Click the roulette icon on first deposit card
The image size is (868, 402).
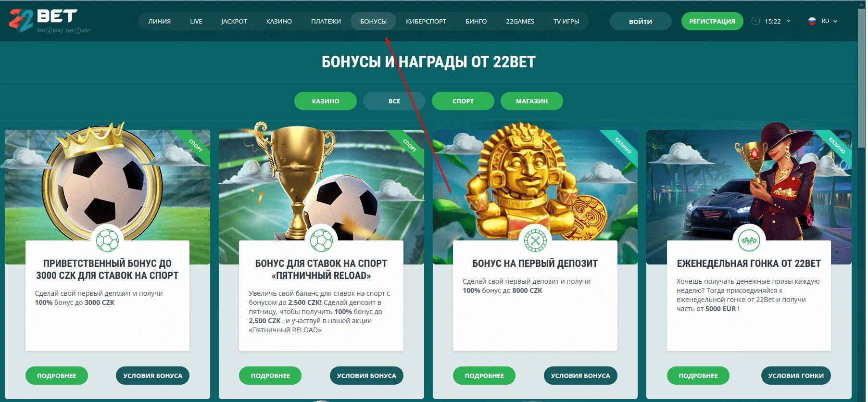(x=535, y=240)
